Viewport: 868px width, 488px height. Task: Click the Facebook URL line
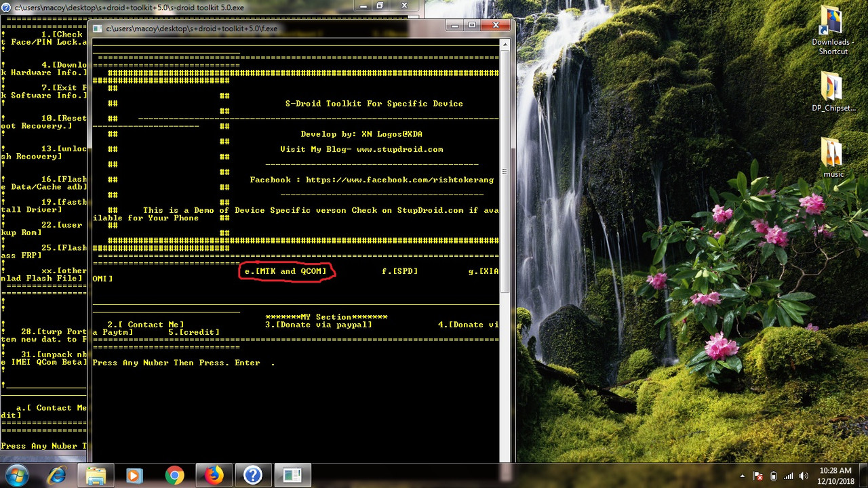[x=372, y=180]
